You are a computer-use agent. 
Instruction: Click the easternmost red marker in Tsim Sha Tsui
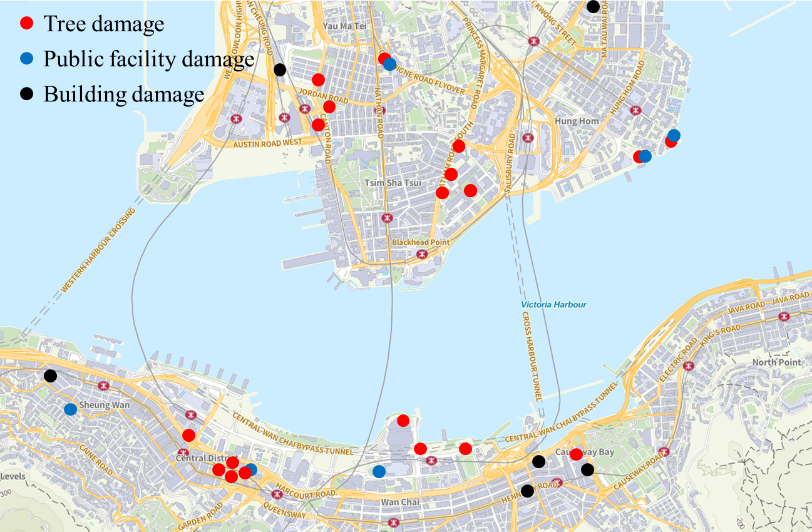[470, 190]
